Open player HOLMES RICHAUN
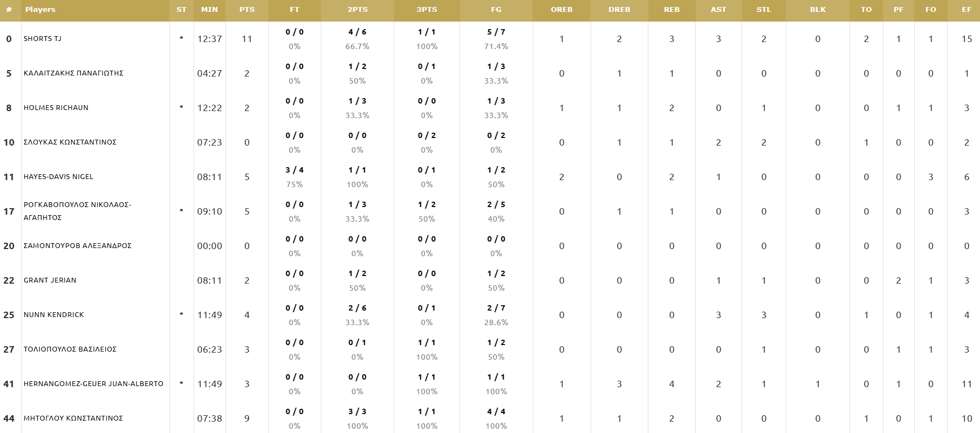The width and height of the screenshot is (980, 433). [x=56, y=108]
